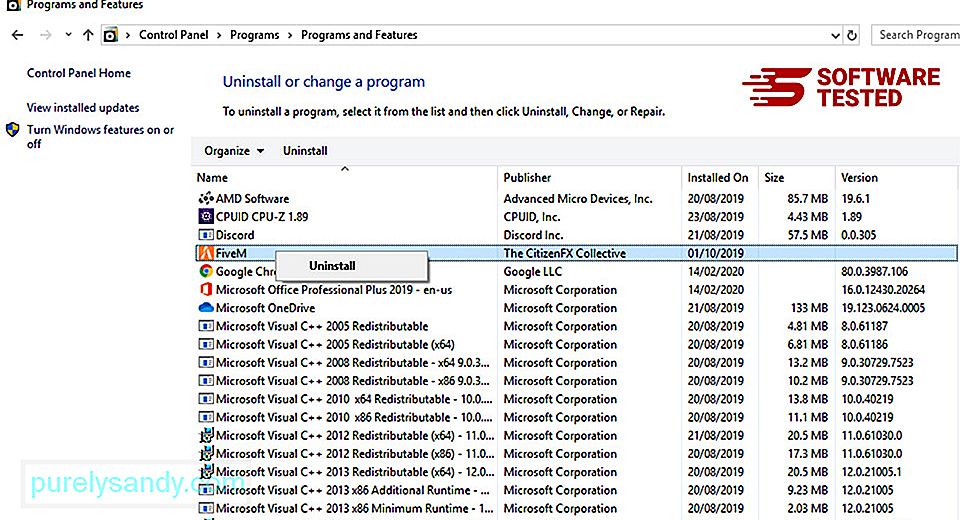Click the orange FiveM icon
The image size is (960, 520).
pyautogui.click(x=206, y=253)
